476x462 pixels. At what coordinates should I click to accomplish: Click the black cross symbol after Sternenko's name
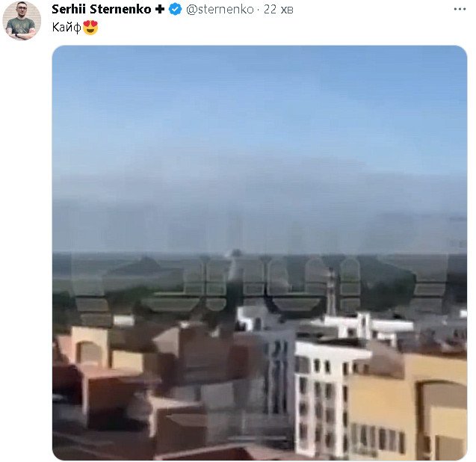click(x=160, y=10)
